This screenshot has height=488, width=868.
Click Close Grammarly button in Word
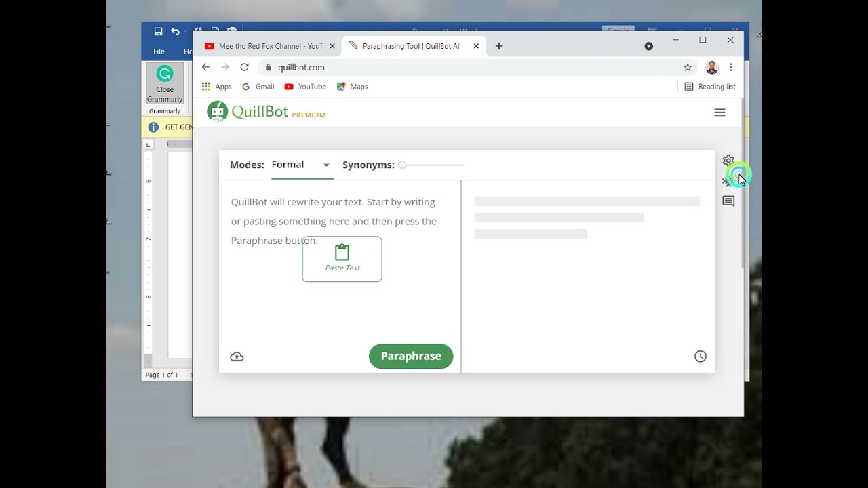click(x=165, y=84)
